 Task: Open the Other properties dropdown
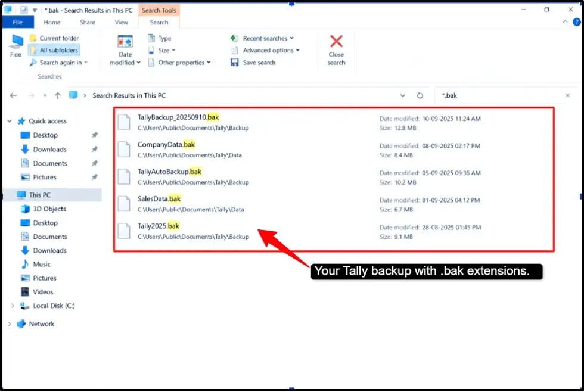click(179, 62)
